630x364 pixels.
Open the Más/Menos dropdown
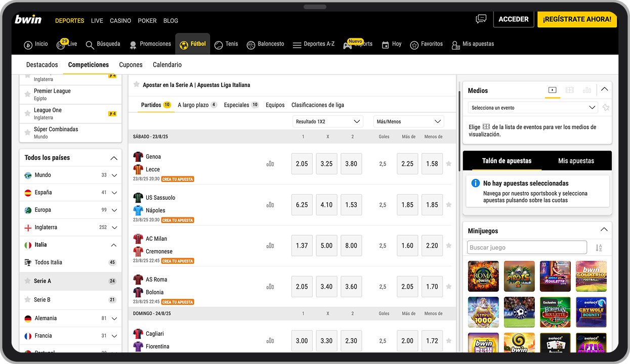[x=409, y=121]
